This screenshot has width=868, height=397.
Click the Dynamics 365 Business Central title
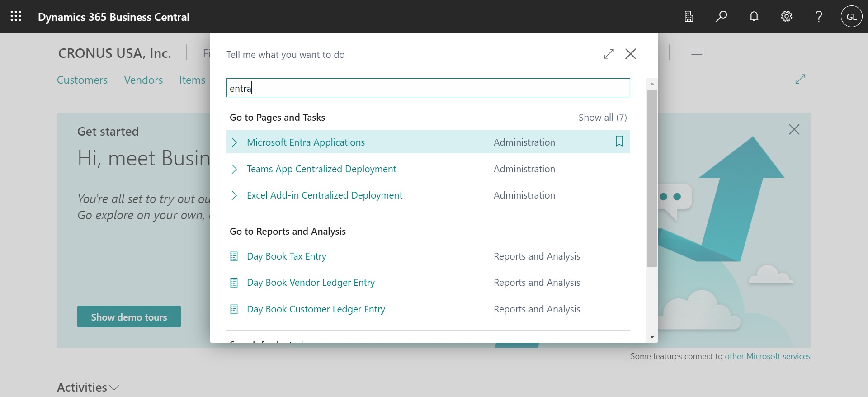point(113,17)
